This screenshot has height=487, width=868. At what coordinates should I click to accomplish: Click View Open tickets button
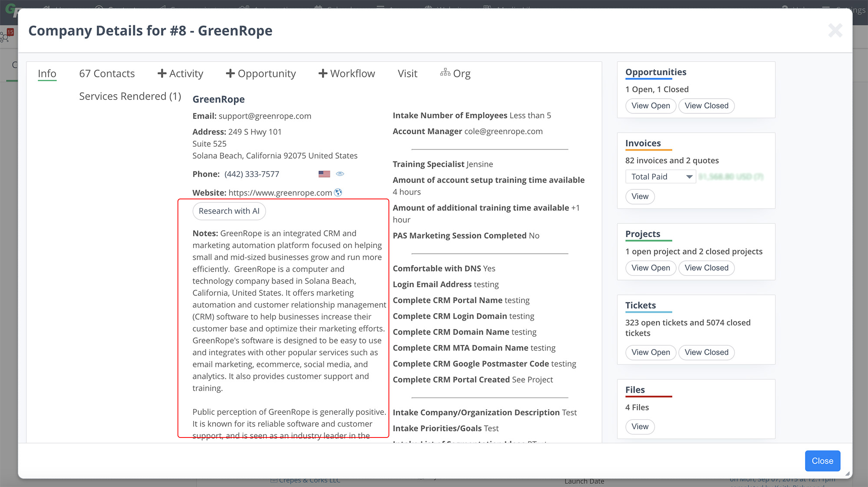(651, 351)
